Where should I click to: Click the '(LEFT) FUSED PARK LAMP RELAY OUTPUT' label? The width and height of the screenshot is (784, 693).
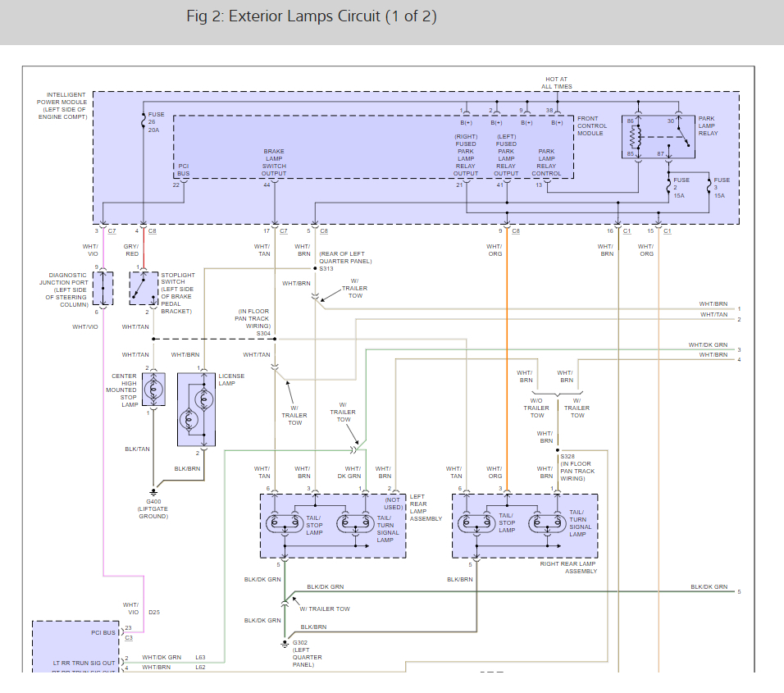(506, 155)
